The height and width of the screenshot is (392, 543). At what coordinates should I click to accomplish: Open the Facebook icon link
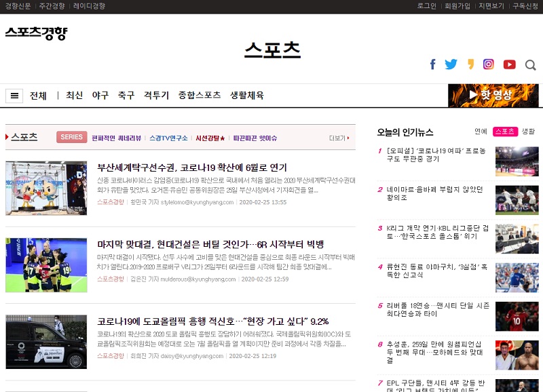(x=432, y=64)
